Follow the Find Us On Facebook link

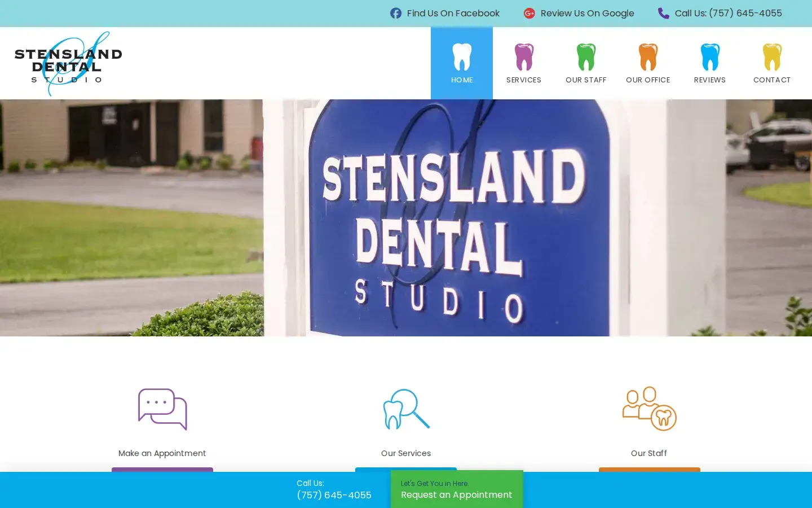(x=445, y=13)
